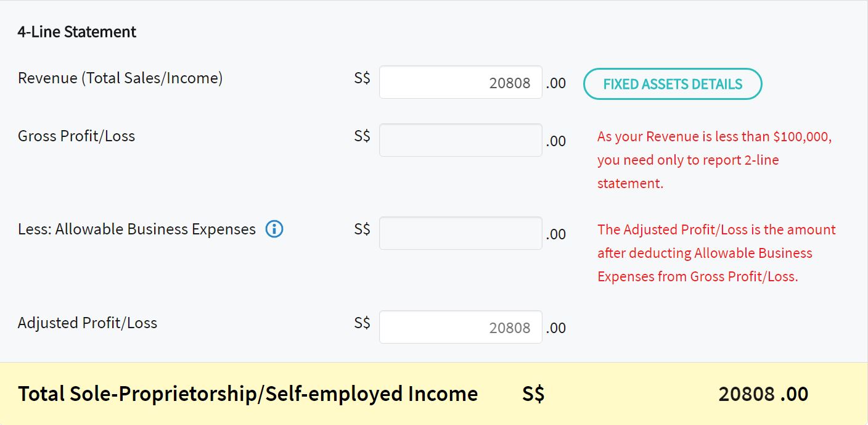The width and height of the screenshot is (868, 425).
Task: Click the Less: Allowable Business Expenses label
Action: 137,229
